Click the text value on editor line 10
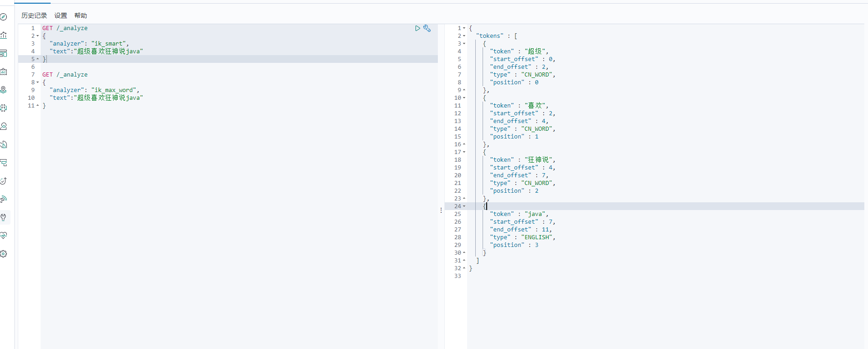This screenshot has width=868, height=349. (109, 98)
